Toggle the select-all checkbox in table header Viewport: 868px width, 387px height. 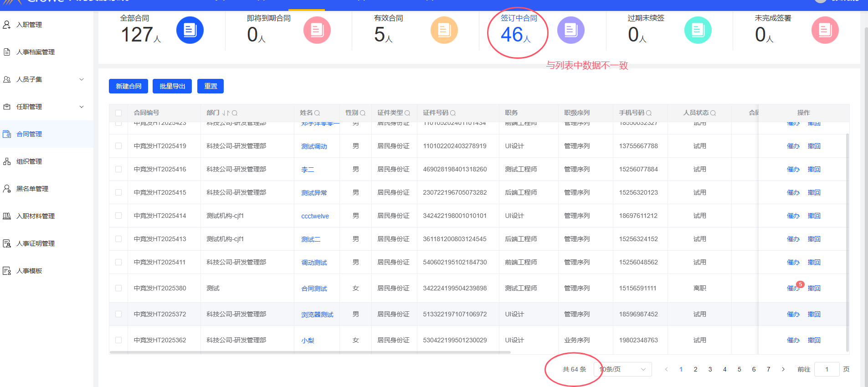pos(118,113)
